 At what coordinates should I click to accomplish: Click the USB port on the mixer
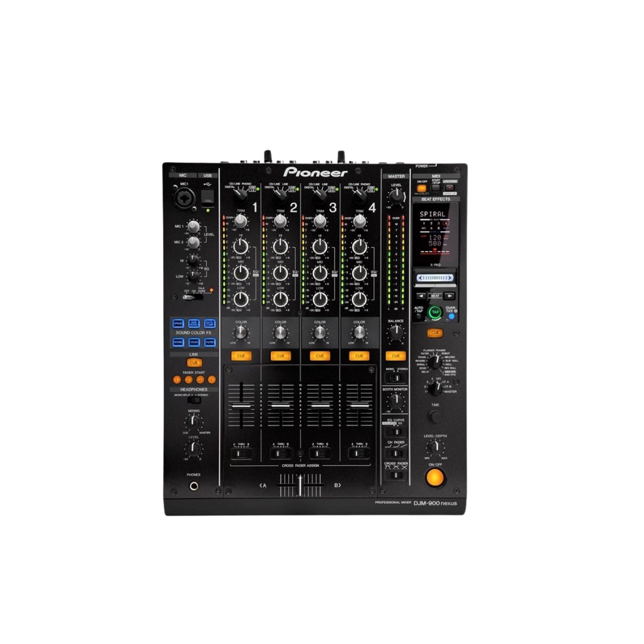coord(208,198)
